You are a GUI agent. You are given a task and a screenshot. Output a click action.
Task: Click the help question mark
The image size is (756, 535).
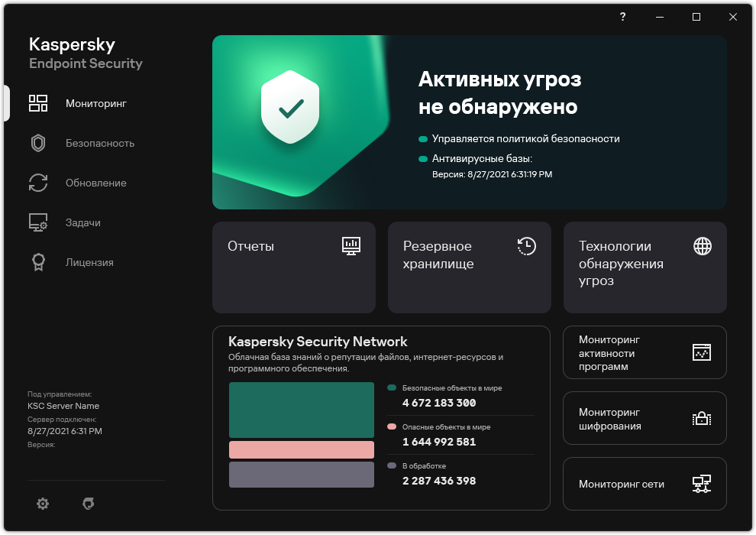tap(622, 17)
